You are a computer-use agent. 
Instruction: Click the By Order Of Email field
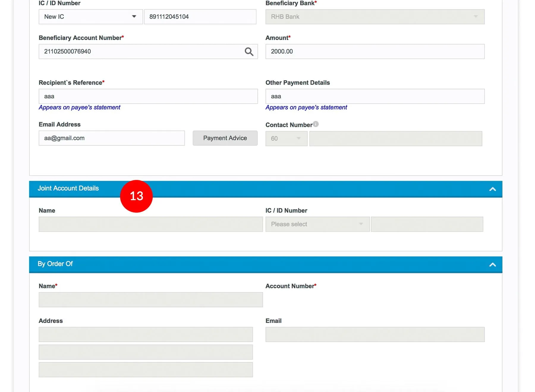(x=374, y=334)
